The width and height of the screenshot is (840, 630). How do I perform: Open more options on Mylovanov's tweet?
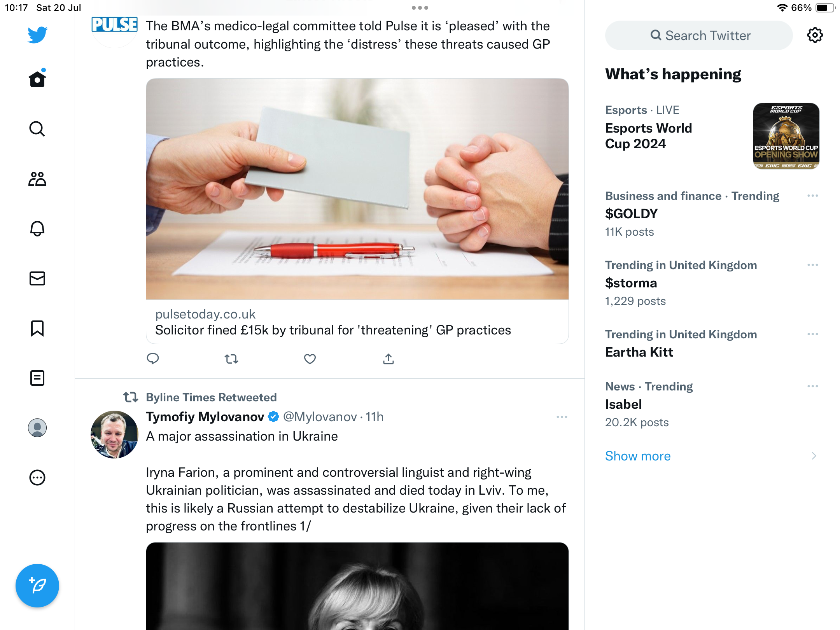click(562, 417)
